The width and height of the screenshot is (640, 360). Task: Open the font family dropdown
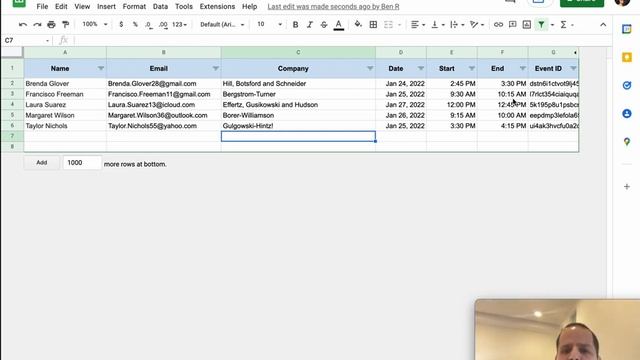(x=222, y=24)
